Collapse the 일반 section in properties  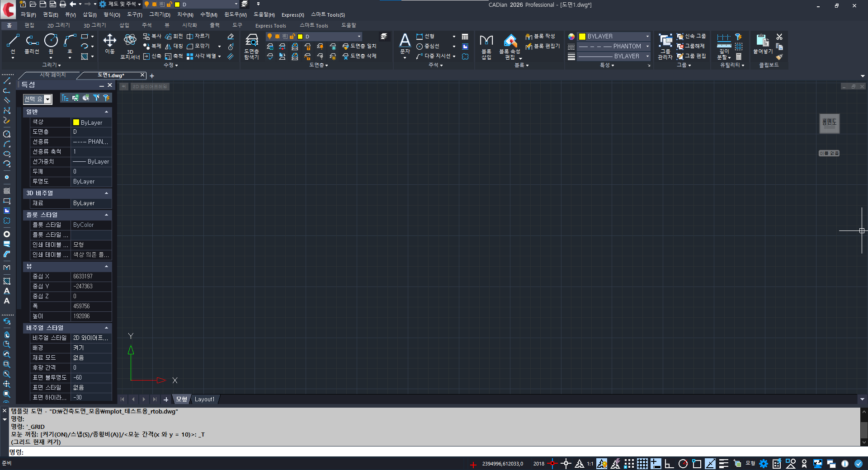pos(107,112)
